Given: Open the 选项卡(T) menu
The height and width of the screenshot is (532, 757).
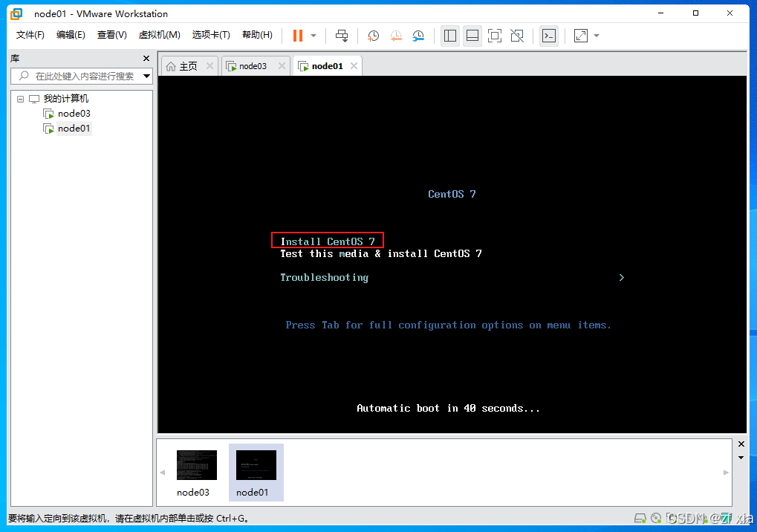Looking at the screenshot, I should tap(211, 35).
